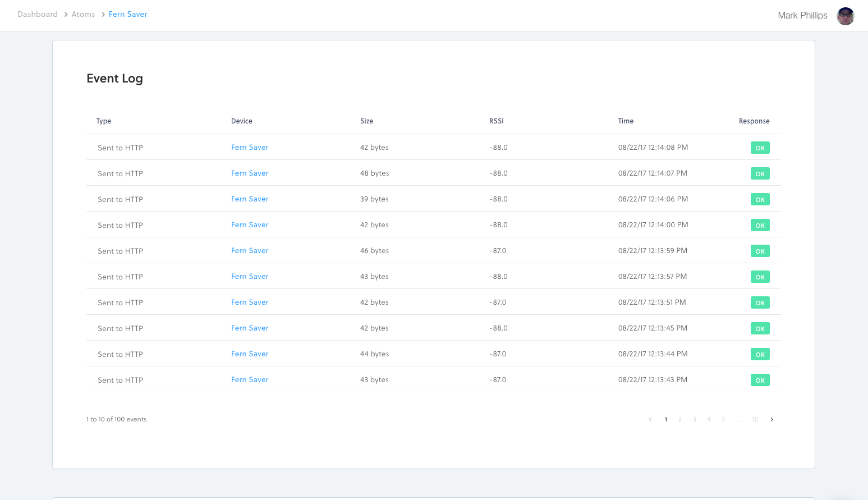Go to page 5 in pagination
Image resolution: width=868 pixels, height=500 pixels.
[723, 420]
